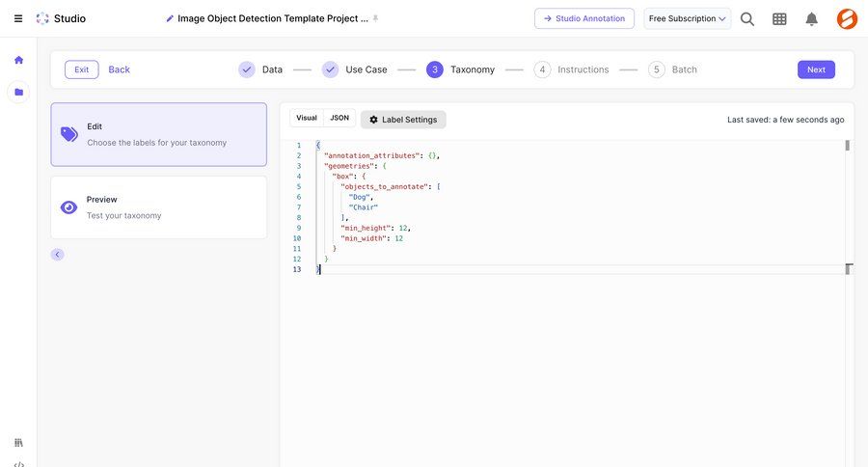Image resolution: width=868 pixels, height=467 pixels.
Task: Go to home via sidebar icon
Action: [18, 60]
